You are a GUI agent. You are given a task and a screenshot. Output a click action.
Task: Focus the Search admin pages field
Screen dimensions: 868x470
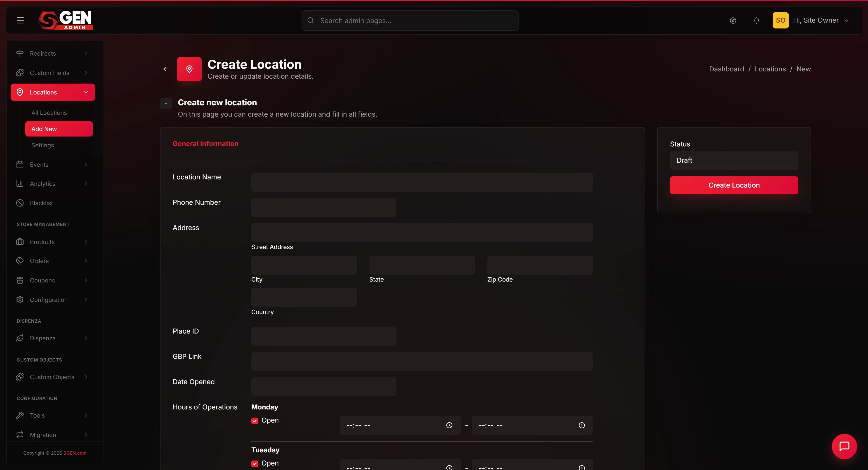pyautogui.click(x=410, y=21)
